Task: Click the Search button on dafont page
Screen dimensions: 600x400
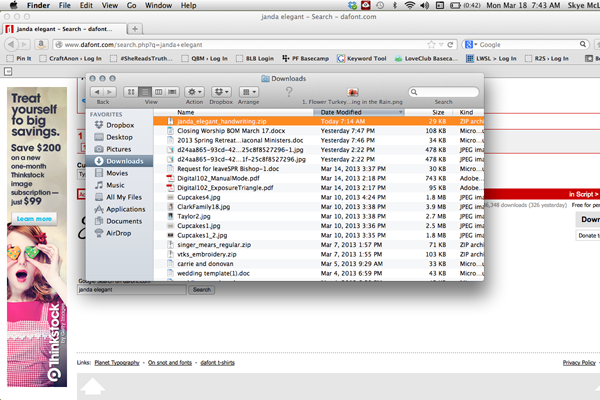Action: coord(202,290)
